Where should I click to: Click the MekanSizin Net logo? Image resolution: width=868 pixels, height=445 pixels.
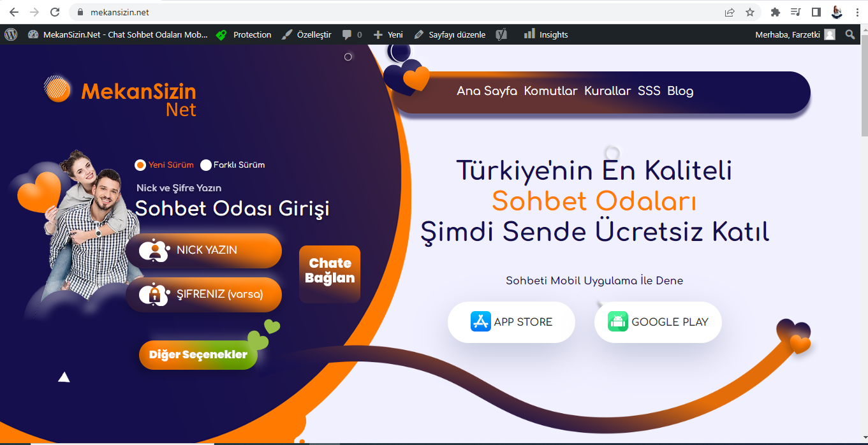tap(120, 96)
